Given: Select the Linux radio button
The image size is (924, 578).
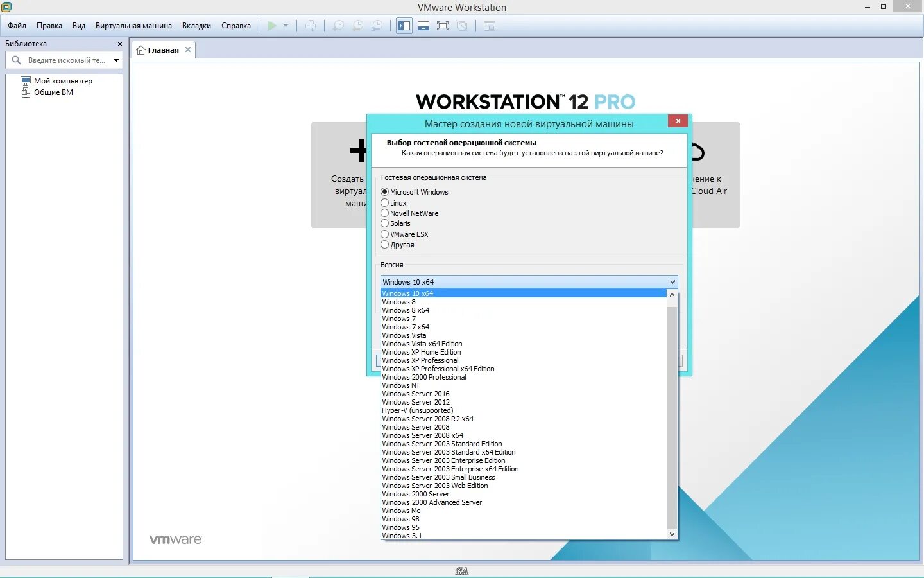Looking at the screenshot, I should (386, 202).
